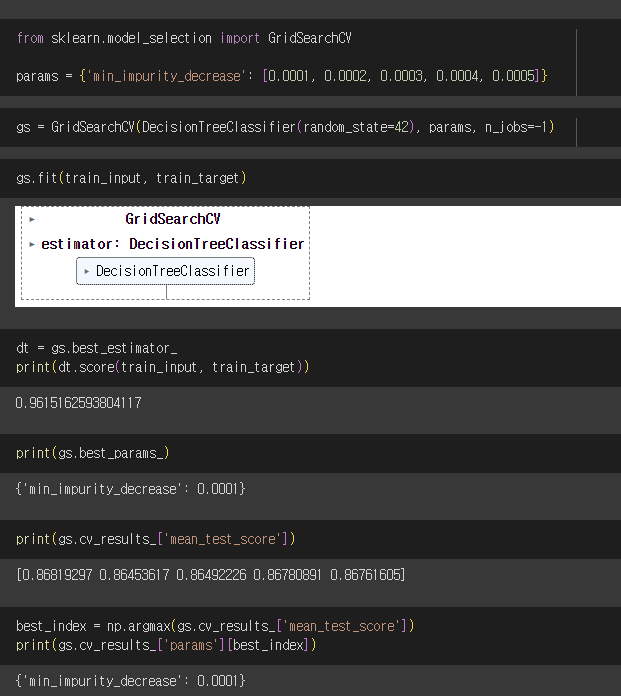Click the print(dt.score(...)) code line
Screen dimensions: 621x696
point(163,367)
